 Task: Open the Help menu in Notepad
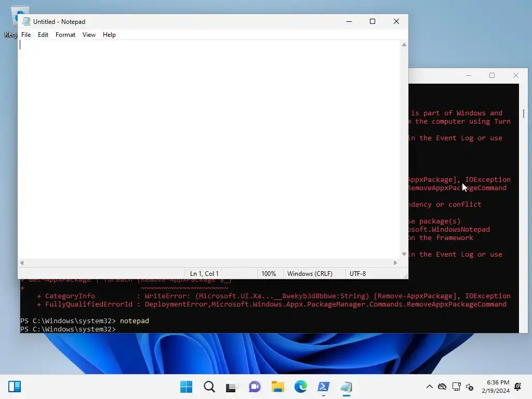[109, 35]
